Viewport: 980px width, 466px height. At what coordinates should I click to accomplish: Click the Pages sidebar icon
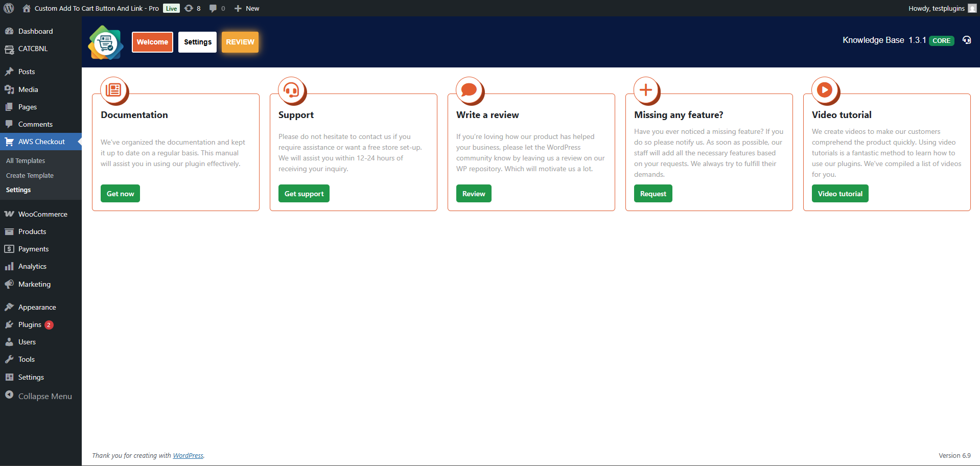click(x=9, y=107)
